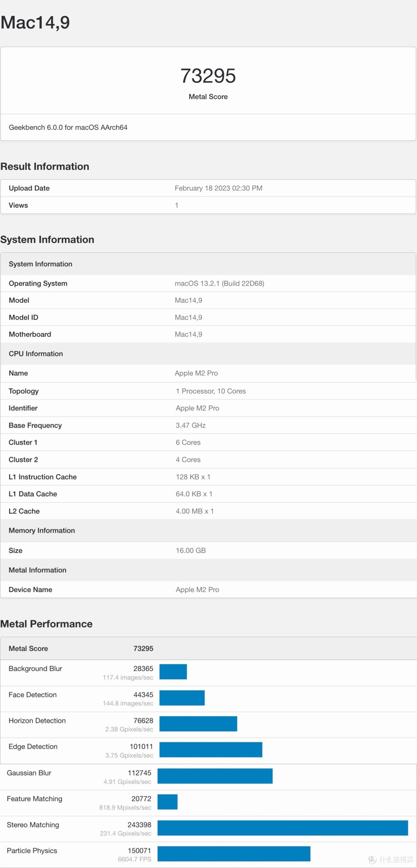Select the Edge Detection score 101011
Viewport: 417px width, 868px height.
coord(141,746)
